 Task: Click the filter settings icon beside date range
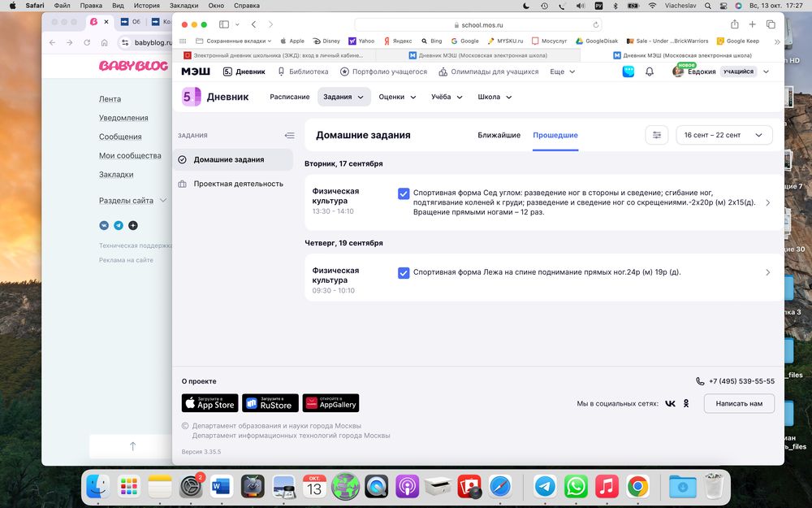656,135
